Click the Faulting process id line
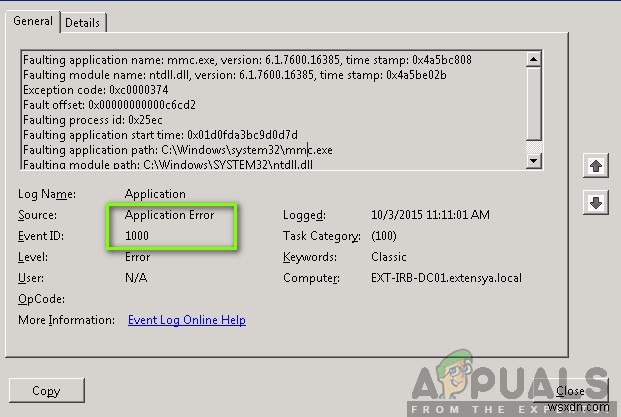Viewport: 621px width, 417px height. click(x=93, y=120)
